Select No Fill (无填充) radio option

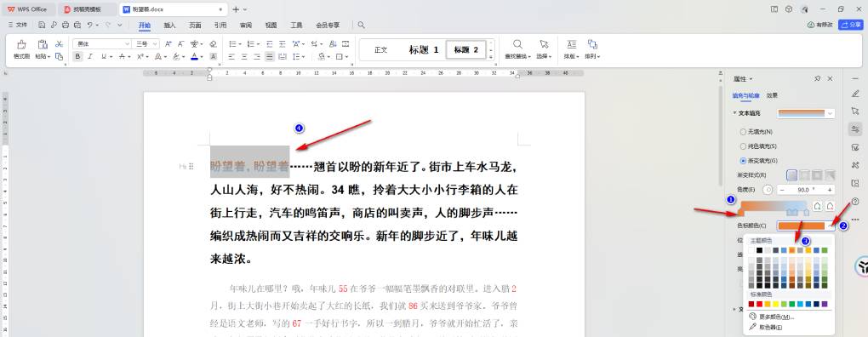coord(743,132)
